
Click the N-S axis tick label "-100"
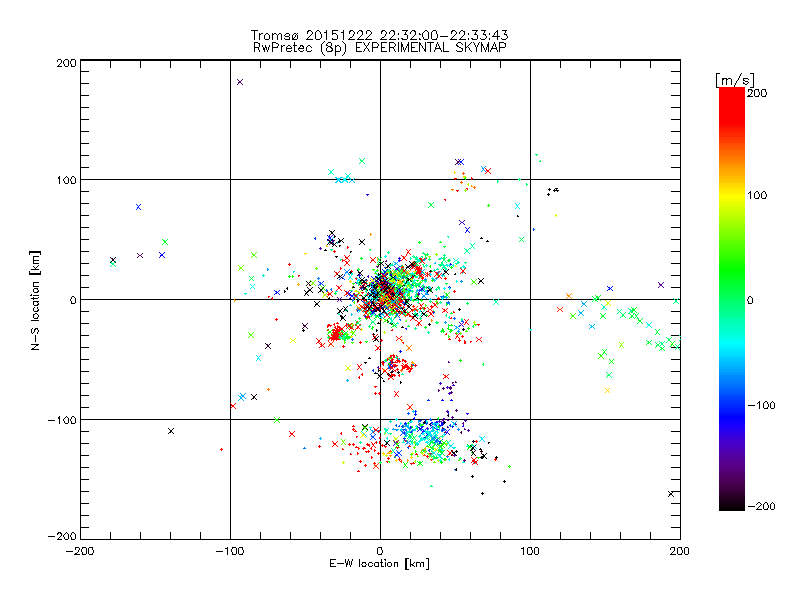click(62, 420)
